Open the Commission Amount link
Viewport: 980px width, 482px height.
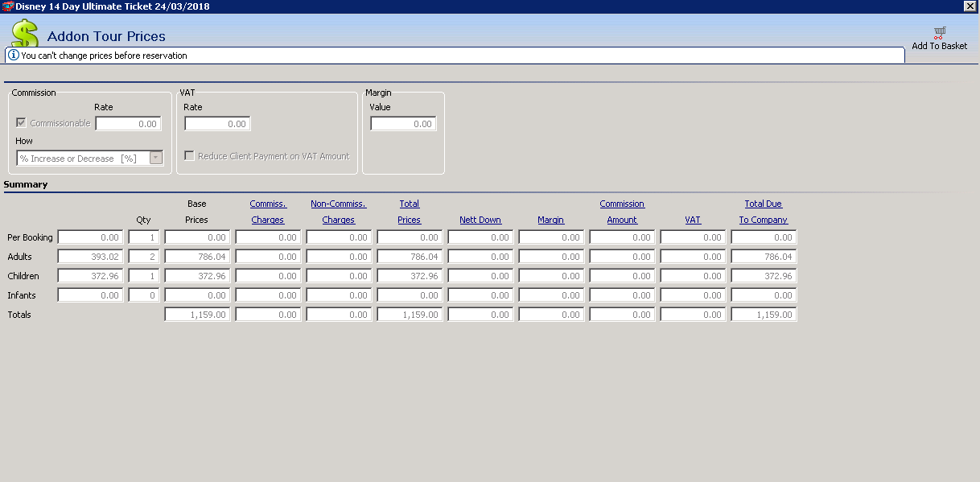pyautogui.click(x=622, y=212)
